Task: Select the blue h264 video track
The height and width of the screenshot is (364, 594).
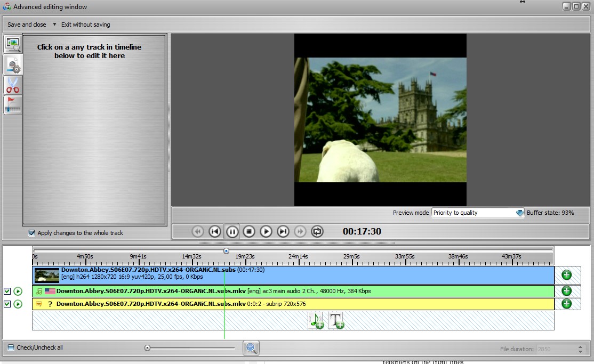Action: [x=293, y=275]
